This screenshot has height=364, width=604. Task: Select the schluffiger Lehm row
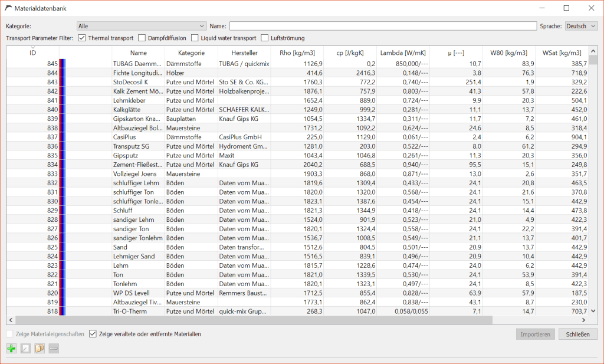click(297, 183)
